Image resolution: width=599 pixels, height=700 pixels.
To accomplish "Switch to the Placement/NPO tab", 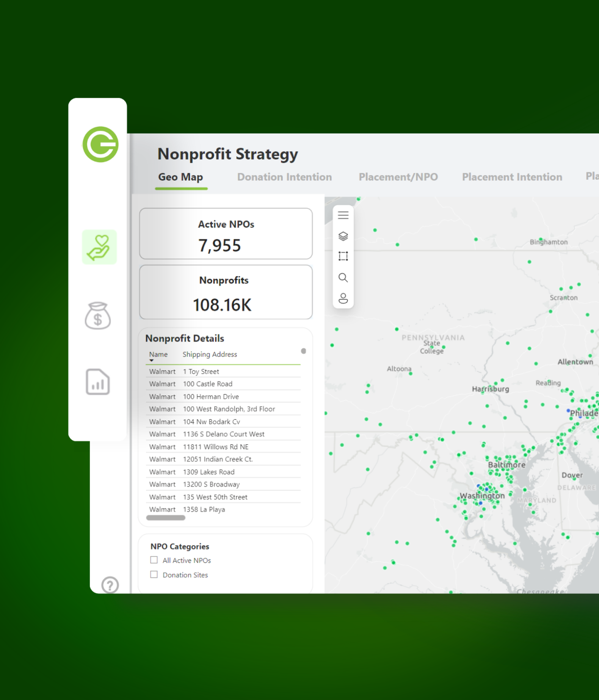I will point(398,177).
